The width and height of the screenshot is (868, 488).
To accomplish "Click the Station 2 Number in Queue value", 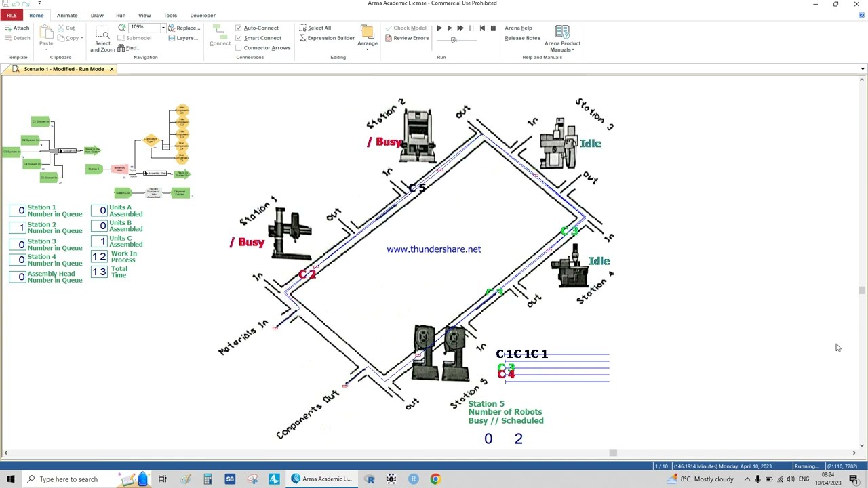I will [x=18, y=228].
